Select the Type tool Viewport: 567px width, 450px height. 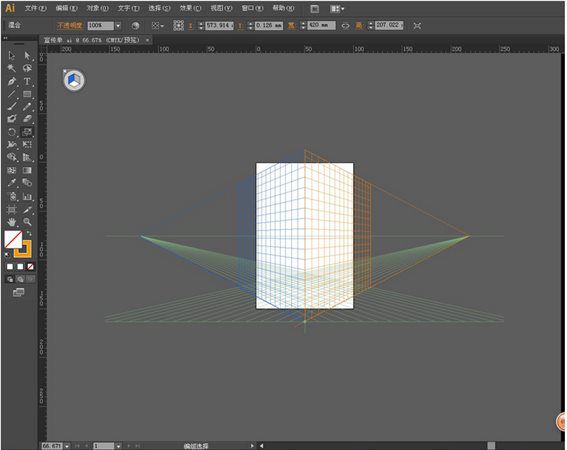click(27, 81)
